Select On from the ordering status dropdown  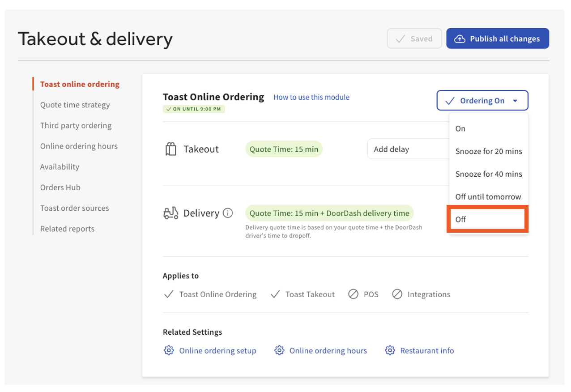pos(460,128)
